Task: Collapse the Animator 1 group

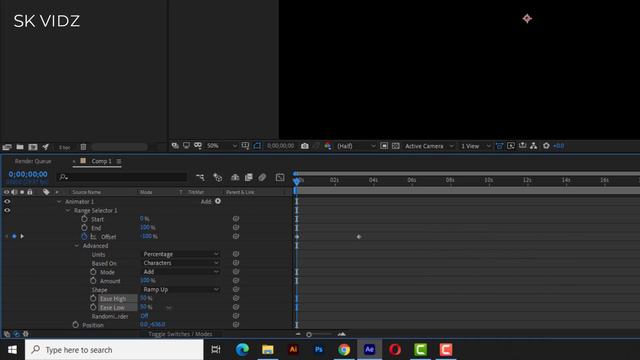Action: pos(59,202)
